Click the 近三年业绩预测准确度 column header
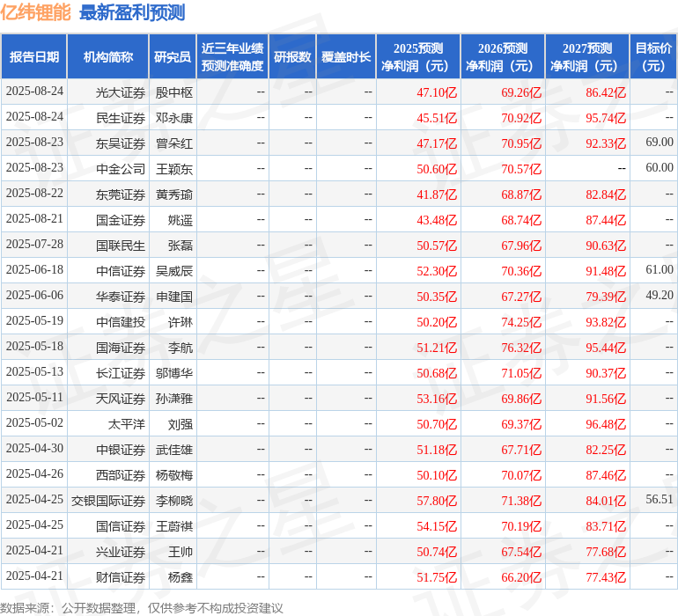The width and height of the screenshot is (678, 616). point(232,56)
